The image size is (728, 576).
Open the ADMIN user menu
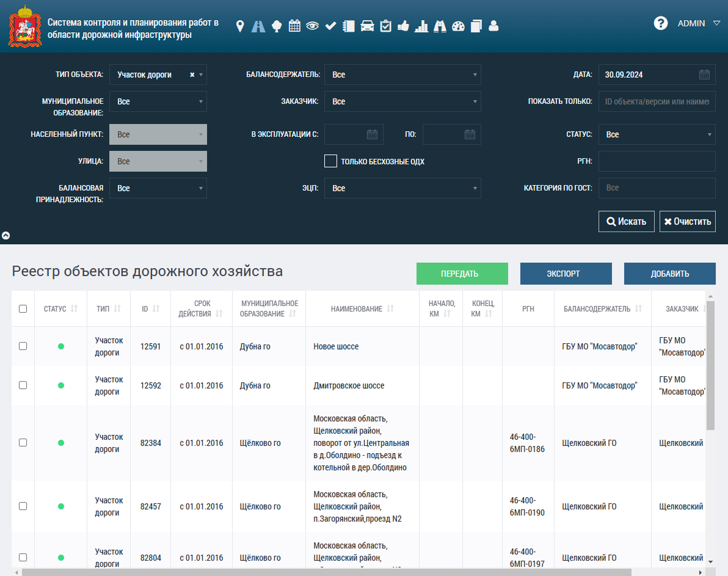tap(698, 23)
